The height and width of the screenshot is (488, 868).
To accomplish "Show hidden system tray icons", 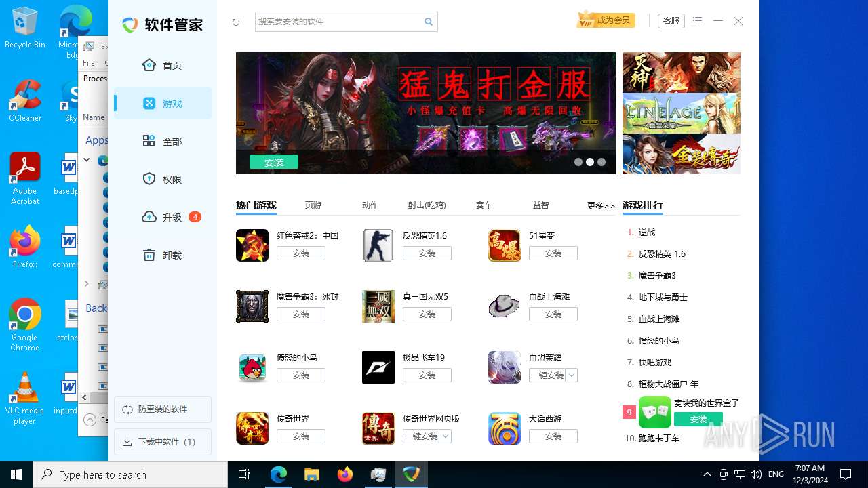I will click(707, 474).
